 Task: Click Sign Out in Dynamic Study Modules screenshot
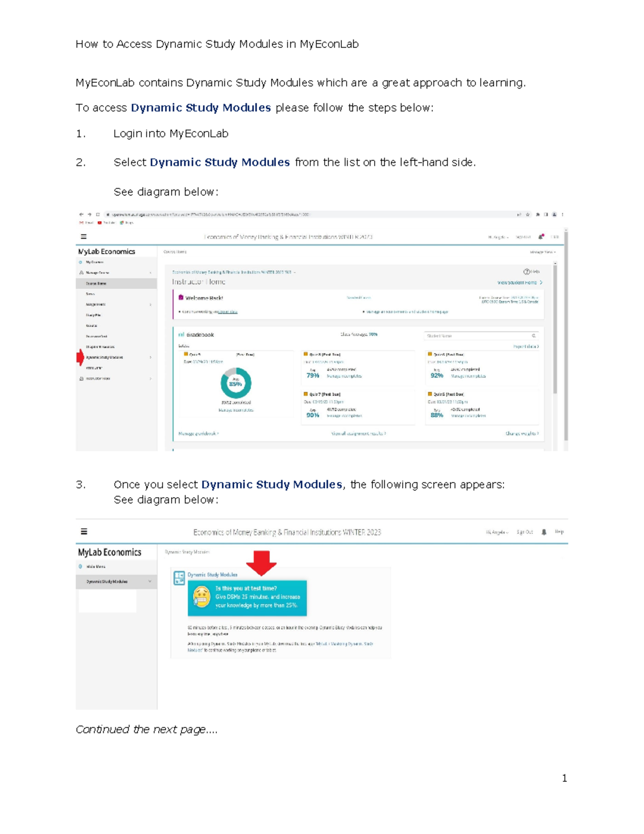525,532
